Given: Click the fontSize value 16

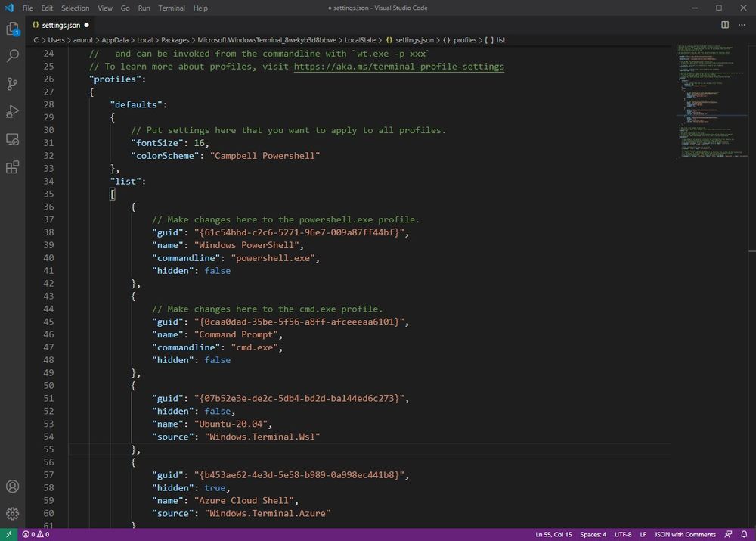Looking at the screenshot, I should click(x=199, y=143).
